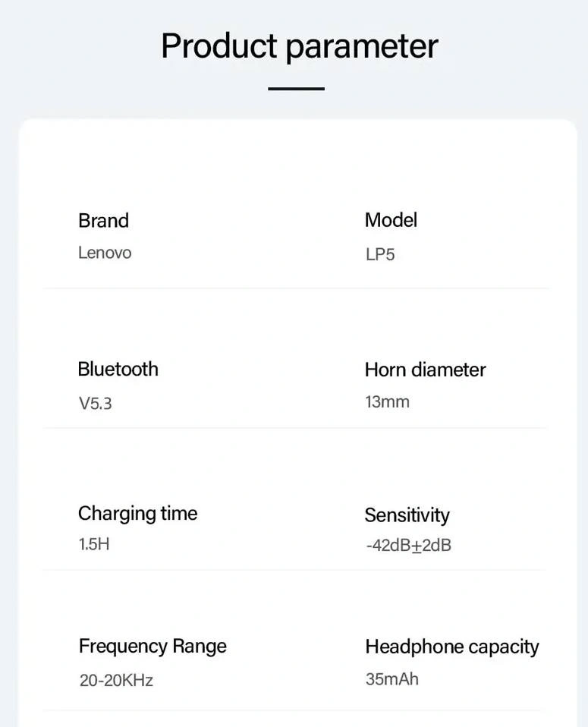Select the Sensitivity label
Screen dimensions: 588x727
click(407, 515)
